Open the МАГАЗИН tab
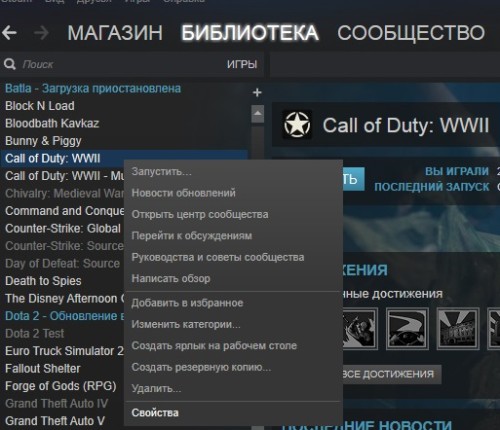This screenshot has width=500, height=430. tap(115, 33)
